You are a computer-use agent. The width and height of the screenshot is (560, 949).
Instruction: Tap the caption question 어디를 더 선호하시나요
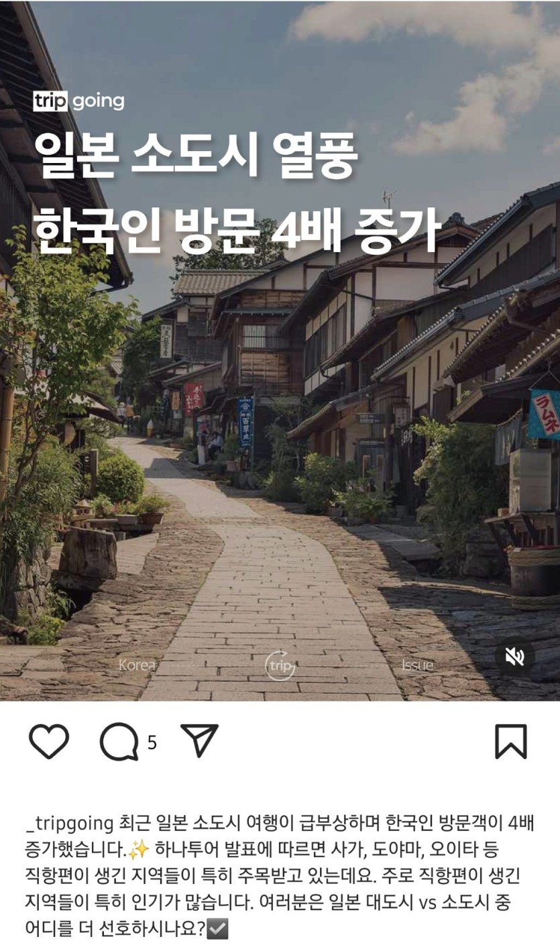pos(115,930)
